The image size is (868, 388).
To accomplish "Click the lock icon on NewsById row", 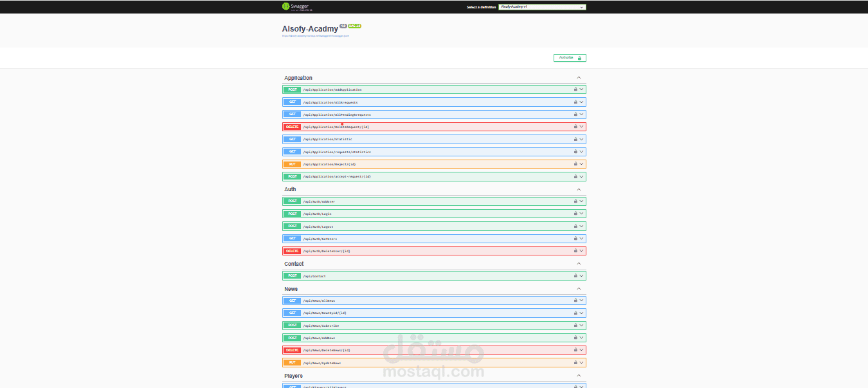I will (575, 313).
